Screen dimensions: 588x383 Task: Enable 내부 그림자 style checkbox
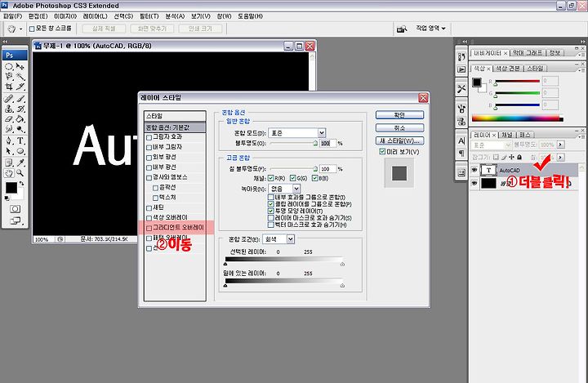pyautogui.click(x=149, y=148)
